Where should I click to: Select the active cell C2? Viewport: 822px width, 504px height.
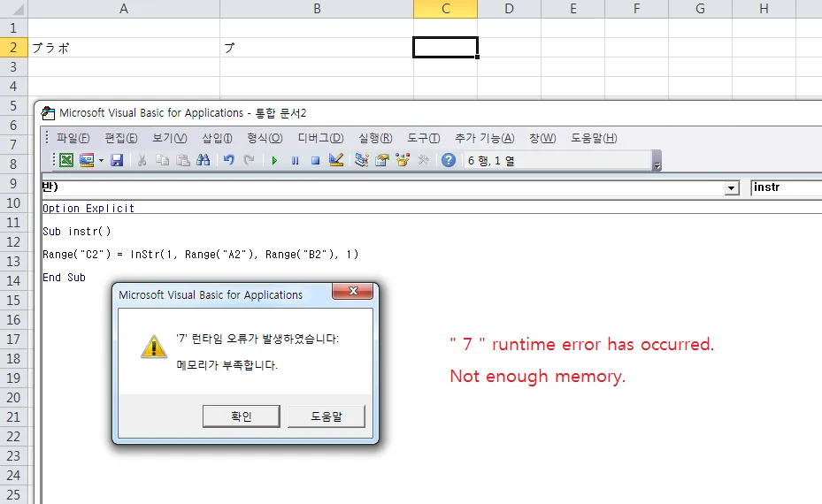pyautogui.click(x=445, y=48)
